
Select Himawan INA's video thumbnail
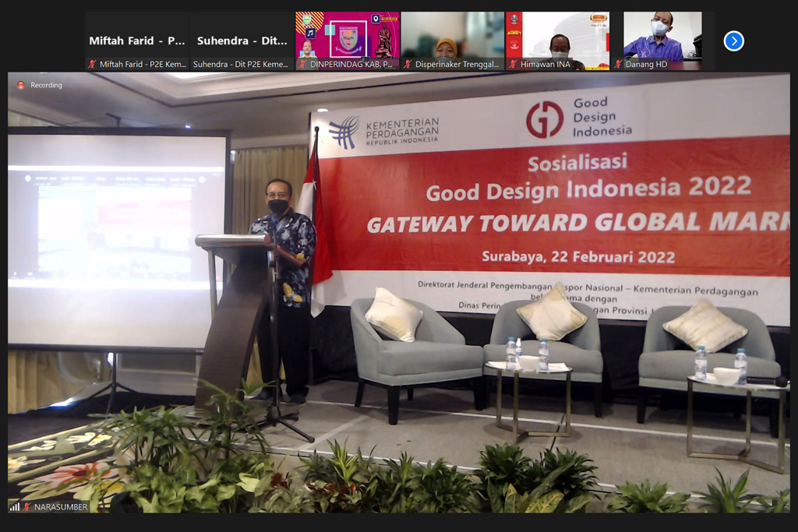point(557,36)
